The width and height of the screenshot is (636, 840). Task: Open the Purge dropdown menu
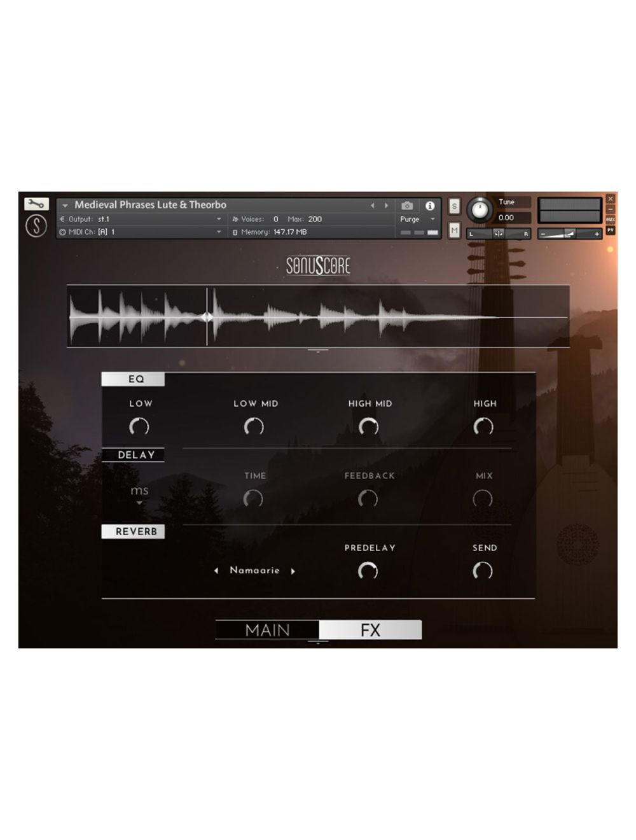point(417,219)
